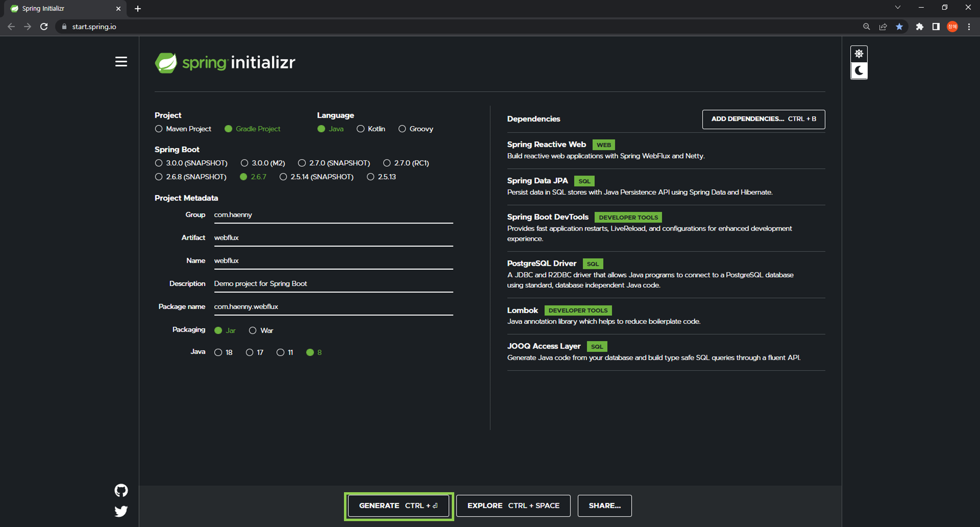Open the Chrome three-dot menu

click(969, 26)
